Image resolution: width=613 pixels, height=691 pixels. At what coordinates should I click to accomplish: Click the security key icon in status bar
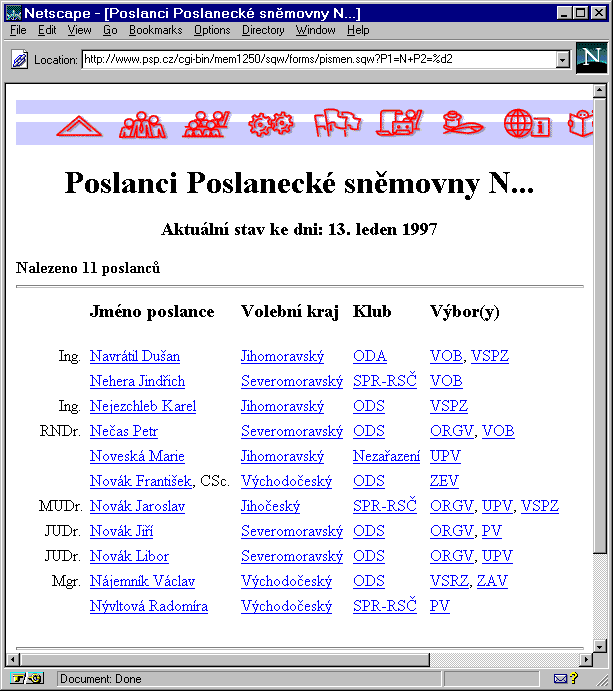[x=26, y=679]
